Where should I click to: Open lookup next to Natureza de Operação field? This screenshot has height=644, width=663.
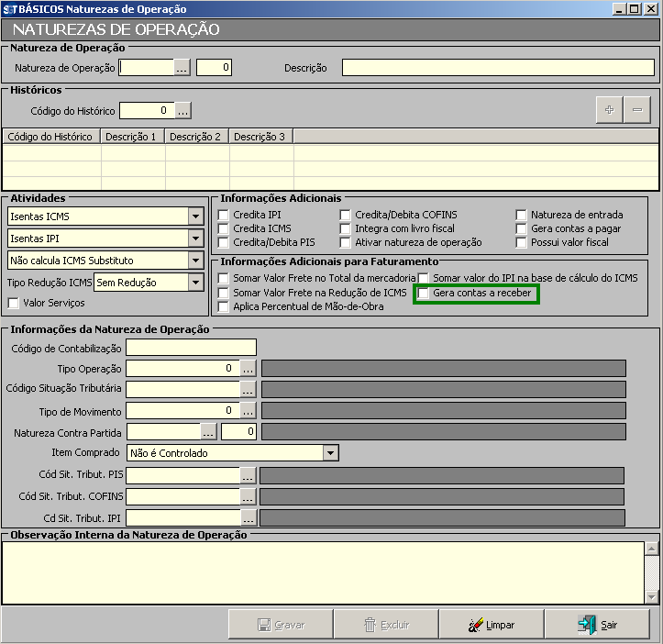[182, 67]
